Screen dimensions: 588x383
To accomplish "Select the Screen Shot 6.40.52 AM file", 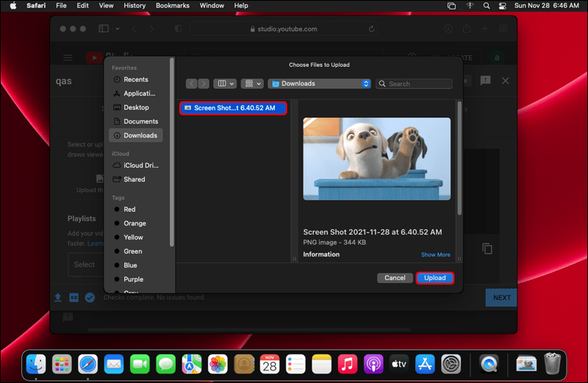I will [233, 108].
